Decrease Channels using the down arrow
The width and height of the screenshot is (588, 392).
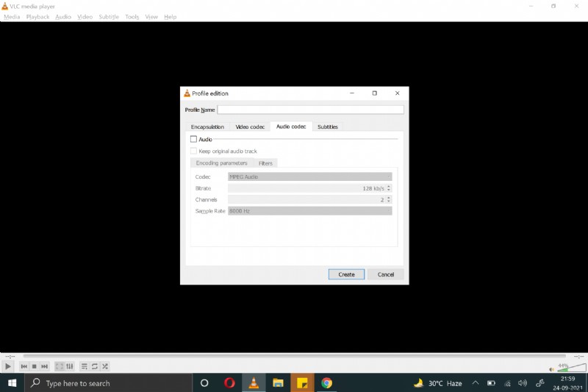pyautogui.click(x=389, y=202)
